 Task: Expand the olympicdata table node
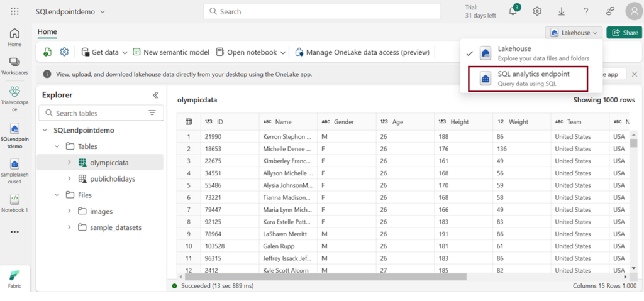coord(69,162)
